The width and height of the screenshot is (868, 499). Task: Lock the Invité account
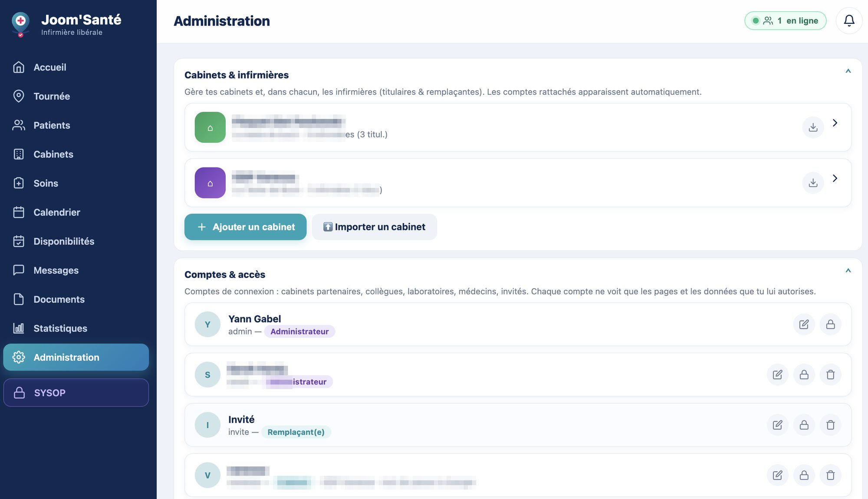click(x=804, y=425)
